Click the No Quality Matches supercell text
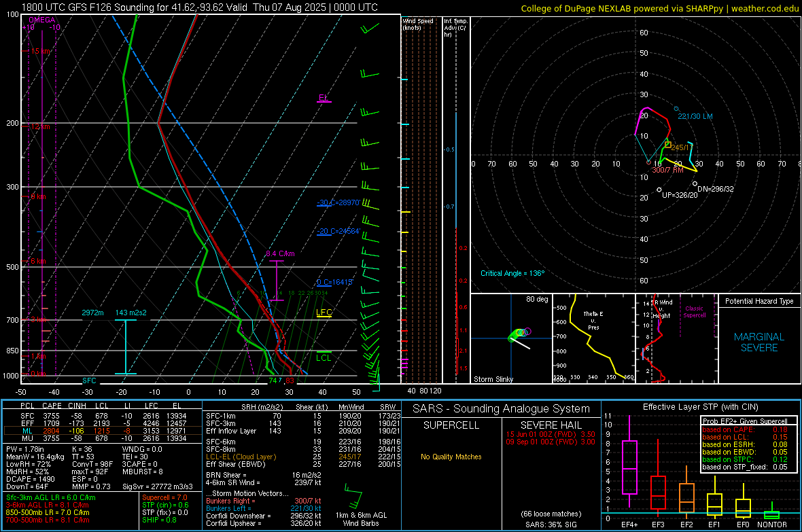The image size is (802, 532). 451,457
